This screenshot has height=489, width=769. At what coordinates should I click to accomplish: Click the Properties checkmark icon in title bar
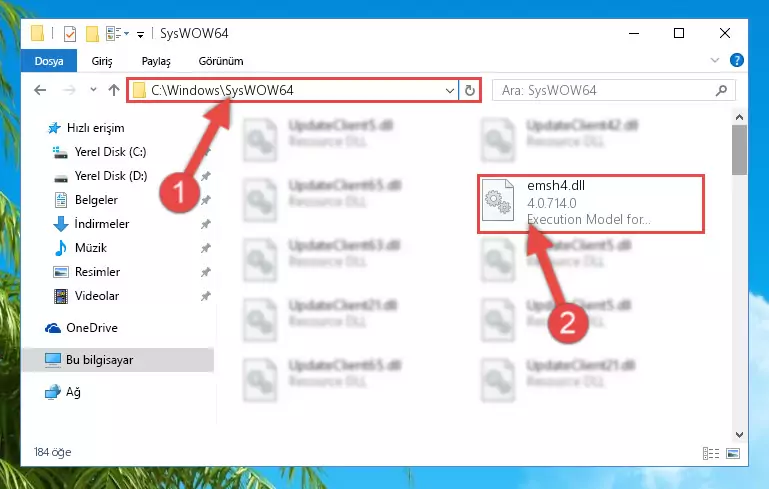coord(70,34)
